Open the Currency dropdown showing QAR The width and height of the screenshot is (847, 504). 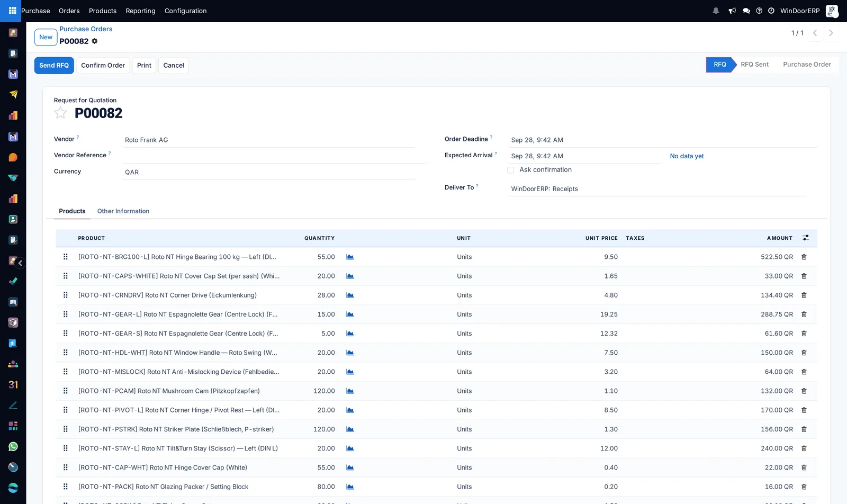(x=269, y=172)
